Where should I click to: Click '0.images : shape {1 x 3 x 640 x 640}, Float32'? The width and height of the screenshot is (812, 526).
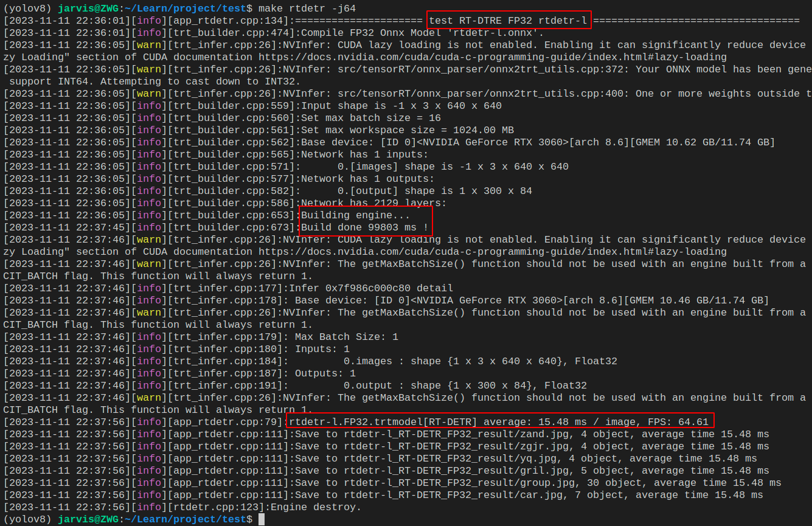481,361
